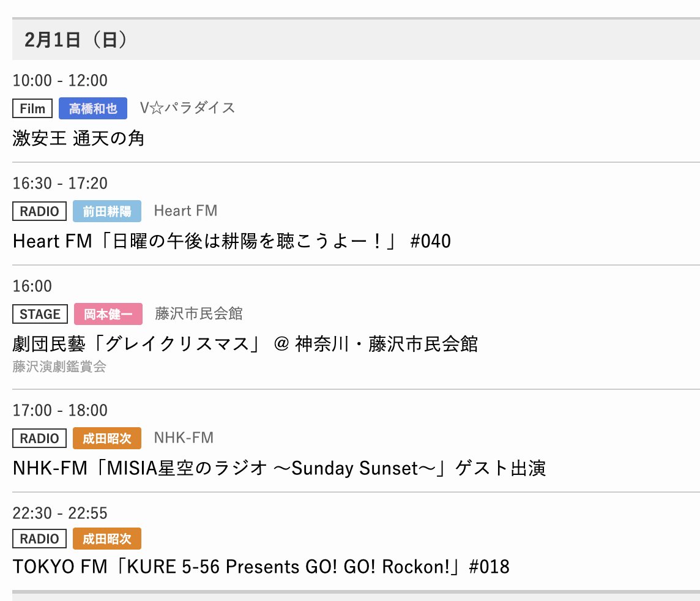The height and width of the screenshot is (601, 700).
Task: Select the 前田耕陽 name tag
Action: click(x=107, y=211)
